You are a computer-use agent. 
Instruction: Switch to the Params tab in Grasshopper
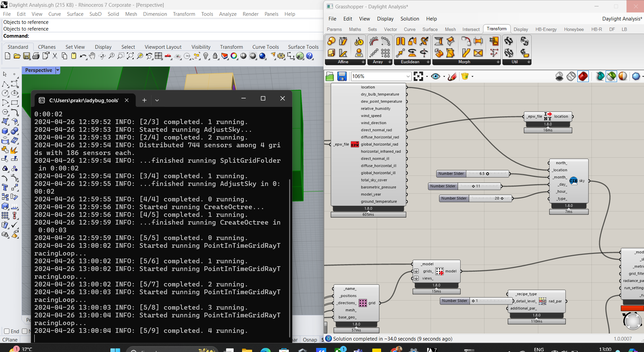pos(334,29)
